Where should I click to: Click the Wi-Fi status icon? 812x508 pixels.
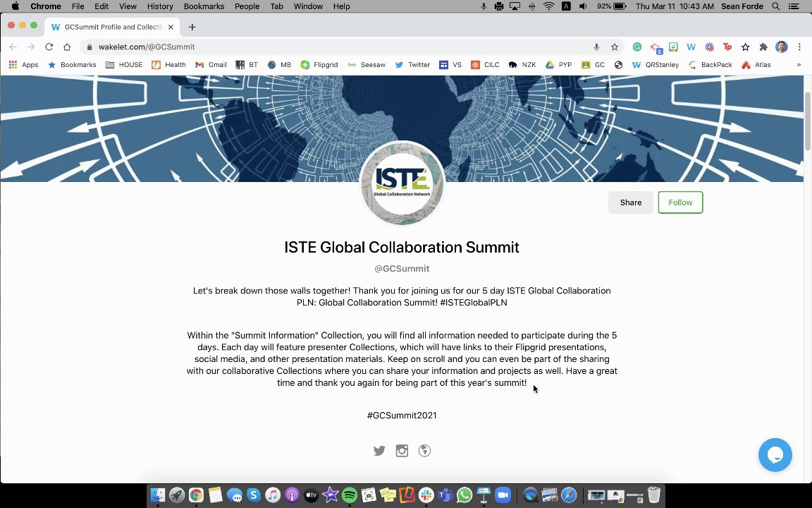click(x=548, y=6)
